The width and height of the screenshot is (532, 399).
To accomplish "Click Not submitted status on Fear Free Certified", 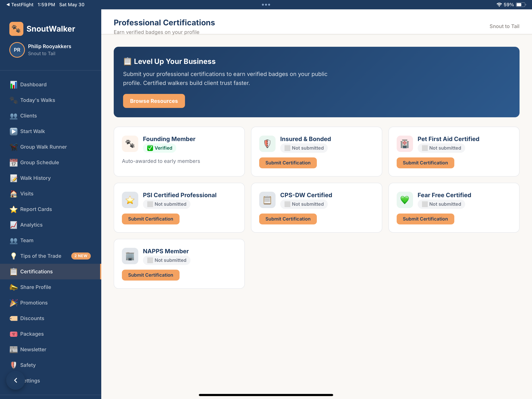I will tap(441, 204).
